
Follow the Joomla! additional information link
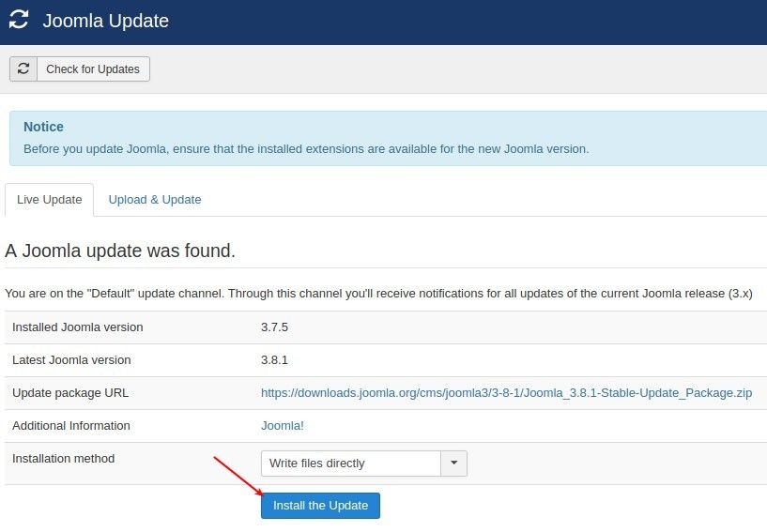(x=283, y=425)
